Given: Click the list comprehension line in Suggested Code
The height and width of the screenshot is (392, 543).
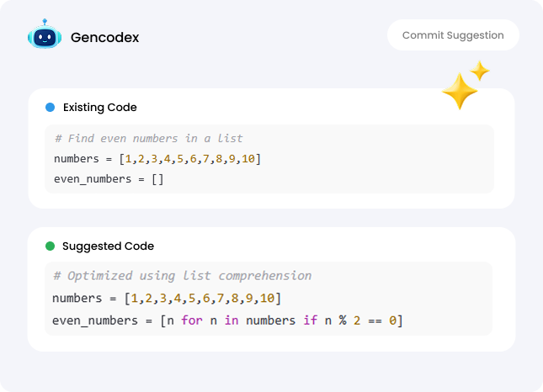Looking at the screenshot, I should [227, 320].
